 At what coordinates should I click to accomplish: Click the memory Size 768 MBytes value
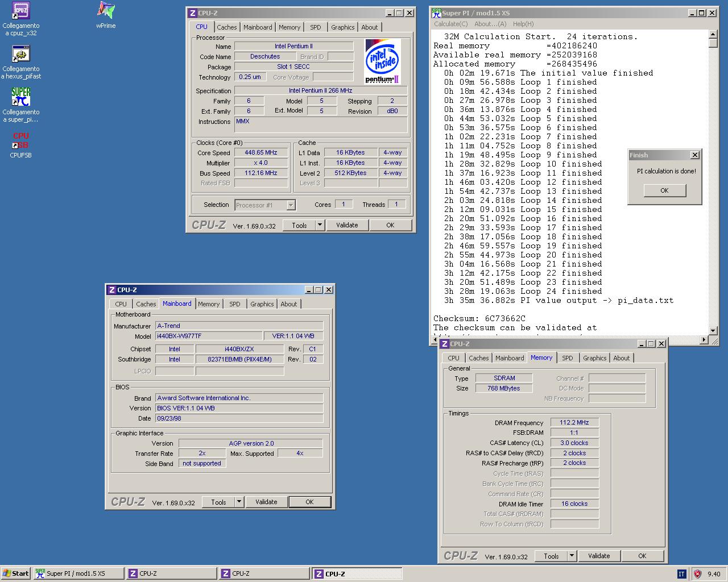[x=504, y=388]
